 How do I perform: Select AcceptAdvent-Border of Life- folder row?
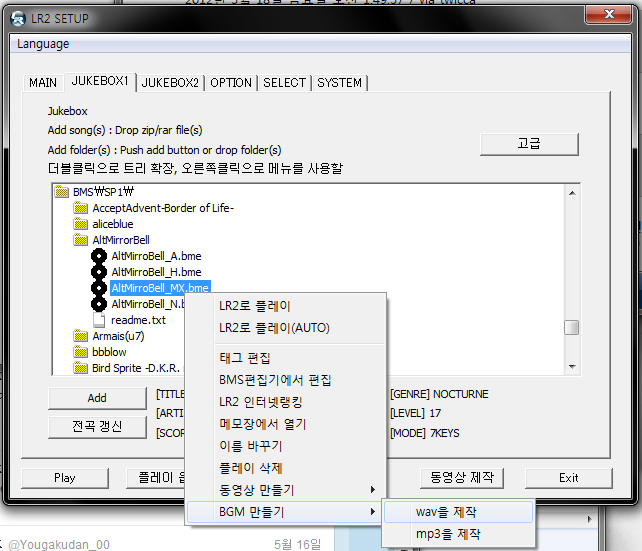pos(163,208)
